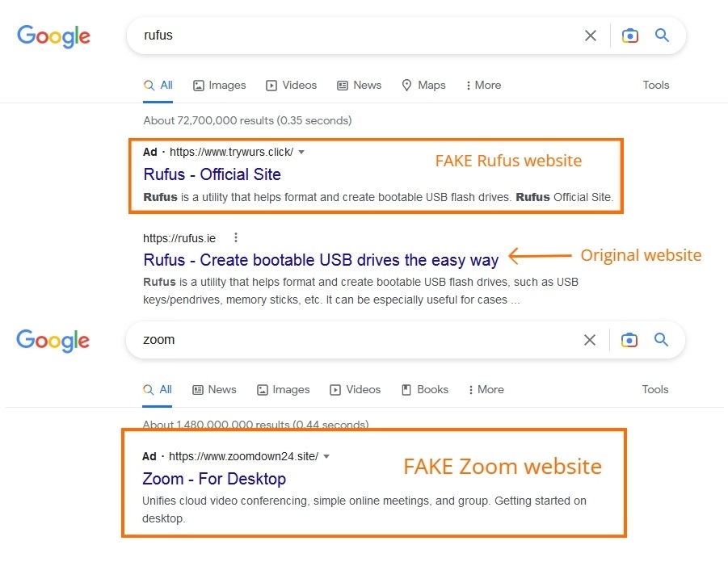Open Zoom - For Desktop ad link
This screenshot has width=728, height=587.
pyautogui.click(x=214, y=479)
